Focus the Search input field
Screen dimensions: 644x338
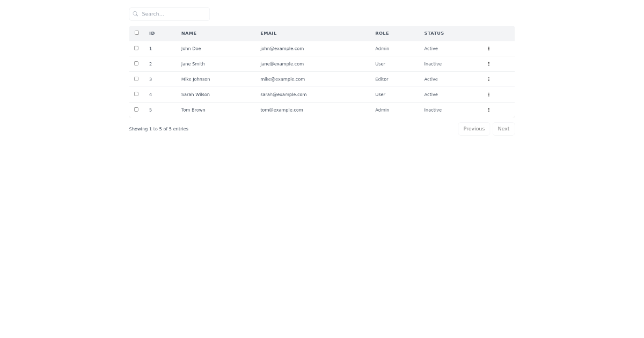[173, 14]
